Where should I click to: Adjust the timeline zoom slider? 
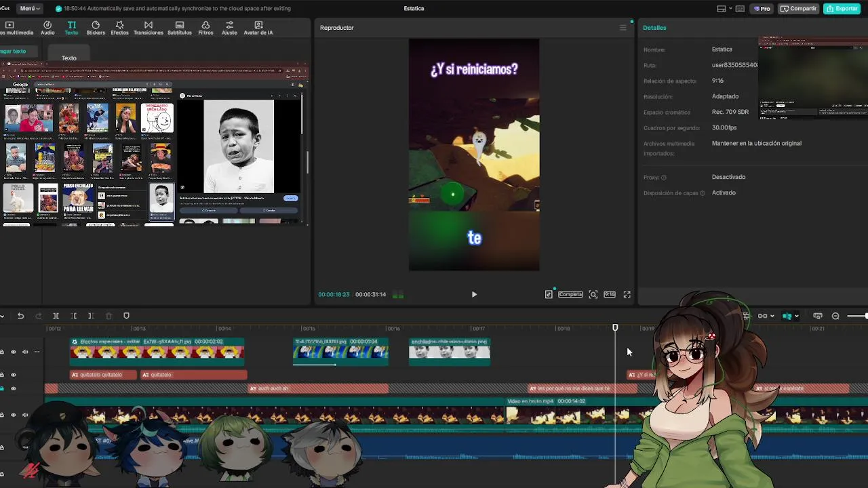pos(856,316)
